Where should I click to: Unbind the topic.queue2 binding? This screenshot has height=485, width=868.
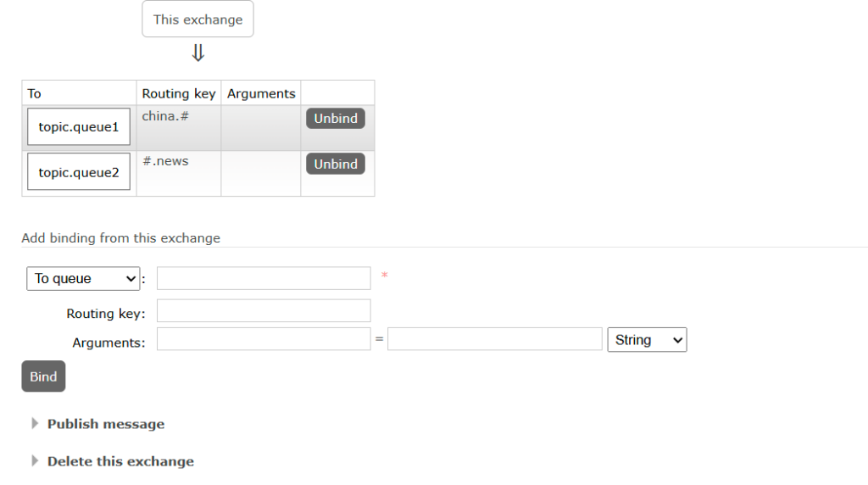click(x=335, y=164)
